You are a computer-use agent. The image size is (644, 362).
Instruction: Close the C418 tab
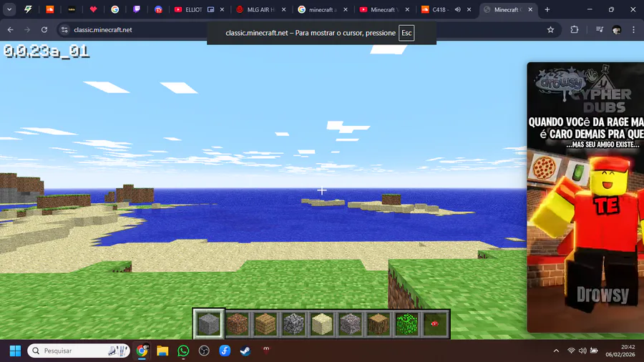[469, 9]
